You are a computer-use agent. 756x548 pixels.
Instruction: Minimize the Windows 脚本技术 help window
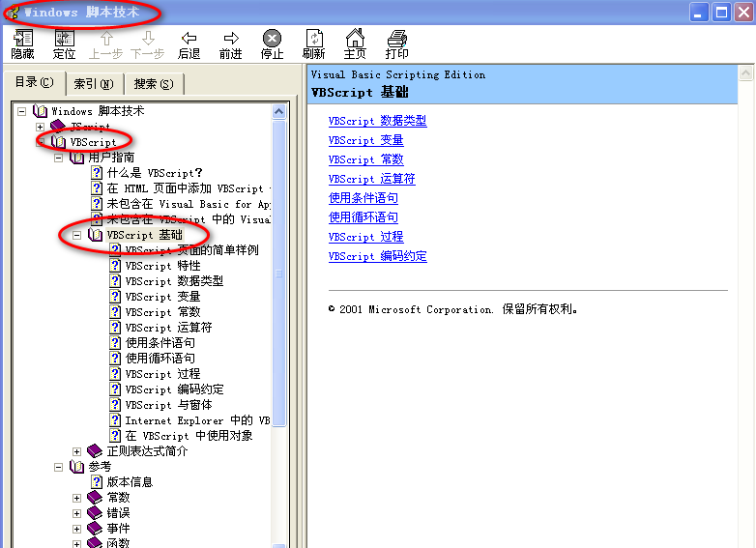coord(699,13)
